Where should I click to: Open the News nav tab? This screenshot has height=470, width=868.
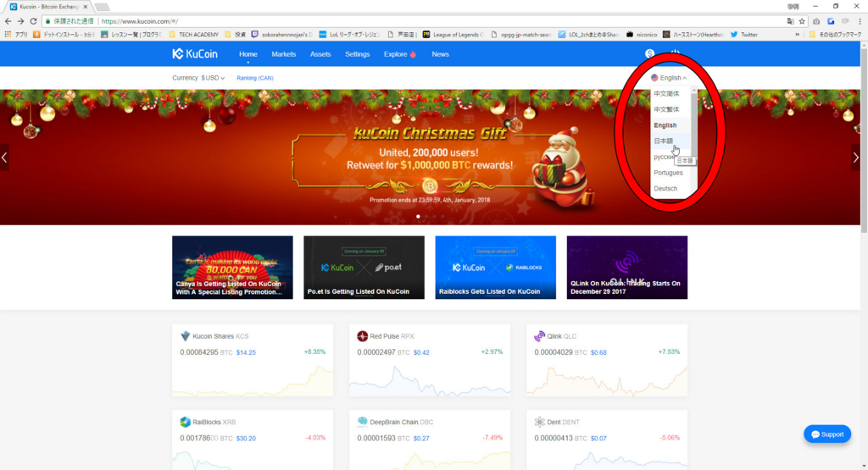[x=440, y=54]
